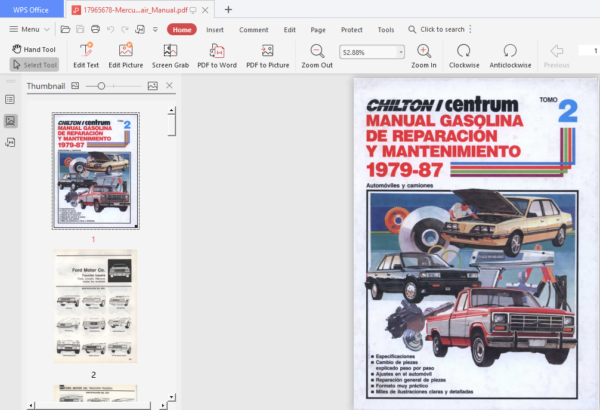600x410 pixels.
Task: Select page 2 Ford Motor Co. thumbnail
Action: point(95,306)
